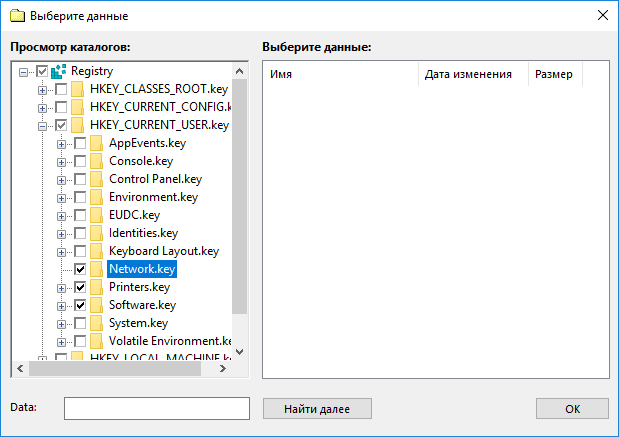Collapse the HKEY_CURRENT_USER.key node
The image size is (619, 437).
(42, 126)
